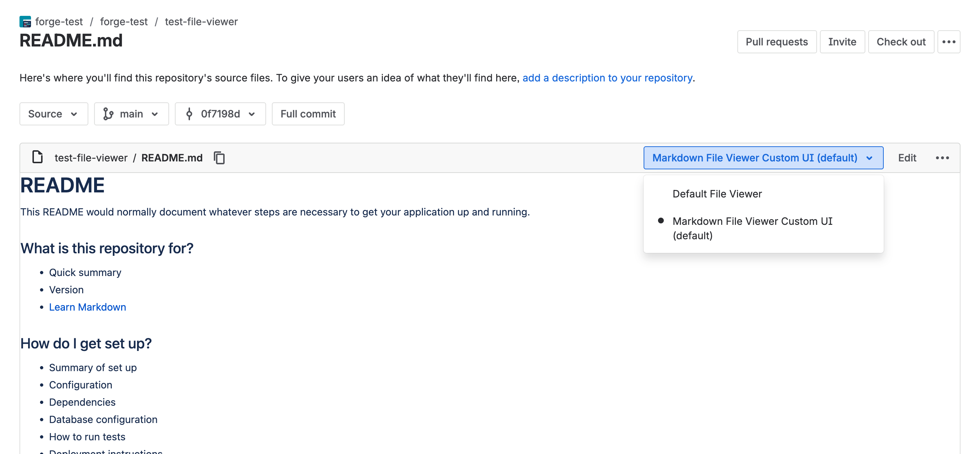The image size is (980, 454).
Task: Click Edit to modify README.md
Action: coord(907,158)
